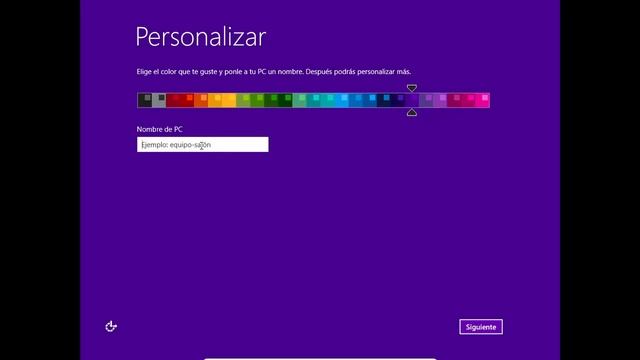Open the Ease of Access icon
Image resolution: width=640 pixels, height=360 pixels.
(111, 326)
